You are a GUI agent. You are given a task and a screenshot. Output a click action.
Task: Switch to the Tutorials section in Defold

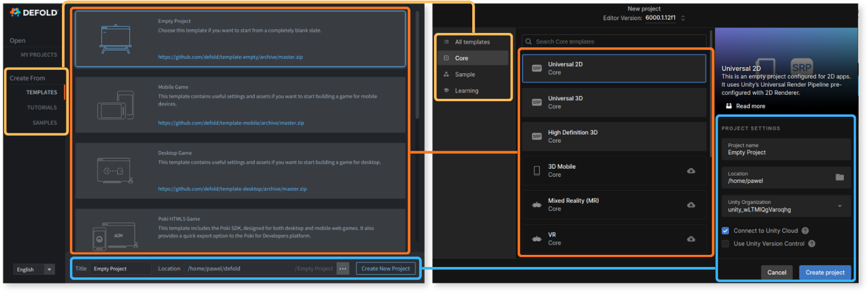[42, 107]
